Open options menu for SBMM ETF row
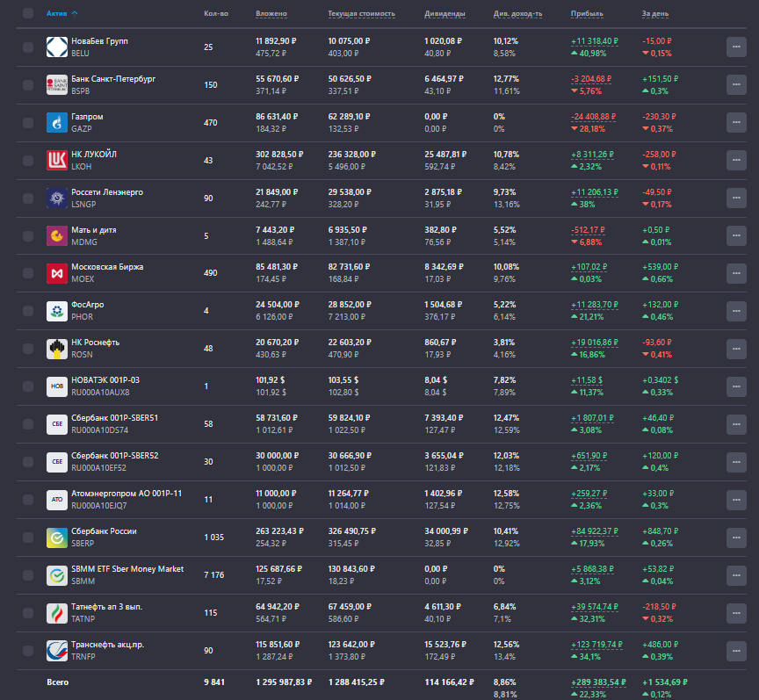The image size is (759, 700). coord(736,575)
